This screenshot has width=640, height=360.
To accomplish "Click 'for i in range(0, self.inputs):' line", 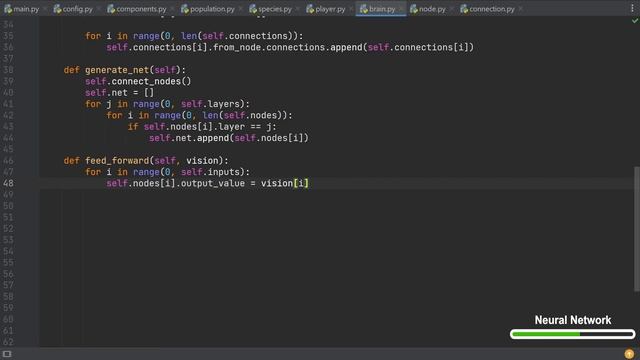I will pos(167,172).
